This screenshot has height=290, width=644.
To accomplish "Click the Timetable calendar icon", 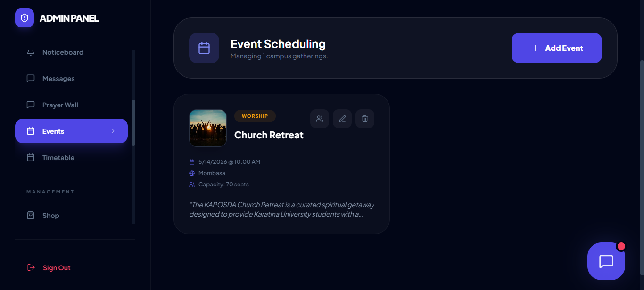I will click(30, 157).
